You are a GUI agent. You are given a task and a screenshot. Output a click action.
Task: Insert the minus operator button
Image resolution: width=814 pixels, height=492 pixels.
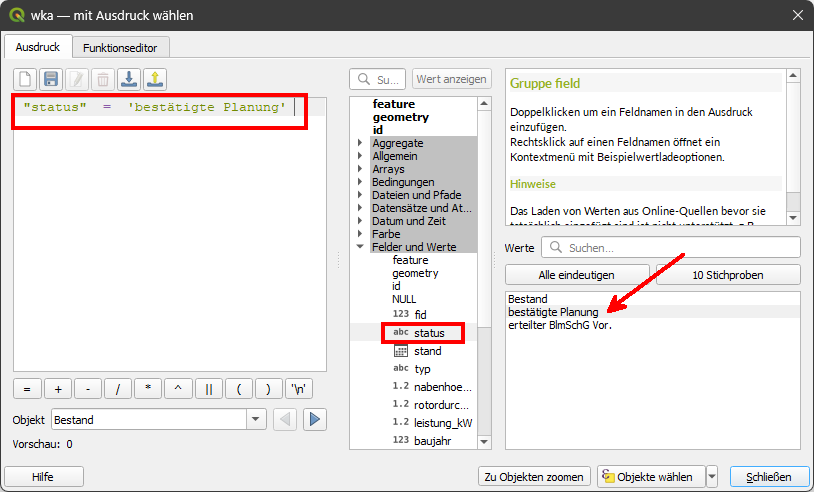[x=88, y=389]
